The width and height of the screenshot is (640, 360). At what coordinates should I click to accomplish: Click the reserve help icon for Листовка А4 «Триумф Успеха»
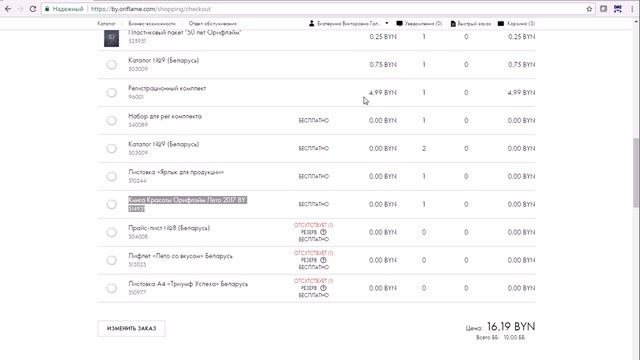pyautogui.click(x=323, y=288)
